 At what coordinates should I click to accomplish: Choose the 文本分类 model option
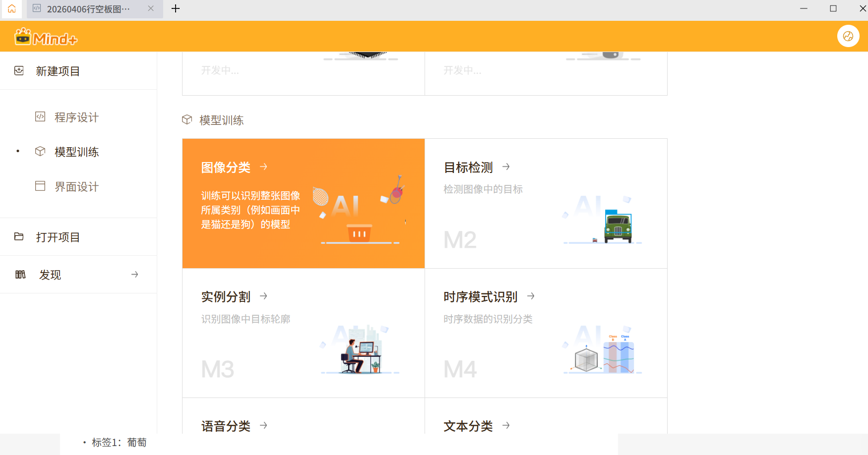tap(468, 426)
